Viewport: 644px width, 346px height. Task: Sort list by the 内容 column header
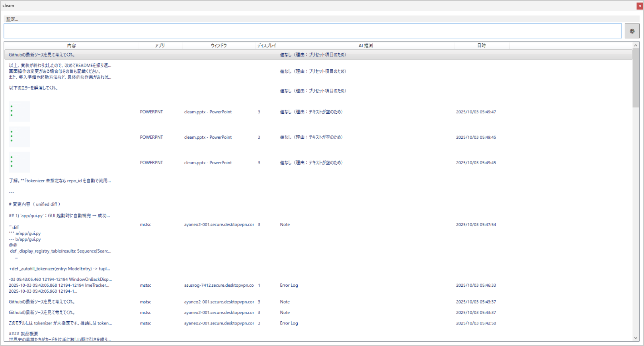click(71, 46)
